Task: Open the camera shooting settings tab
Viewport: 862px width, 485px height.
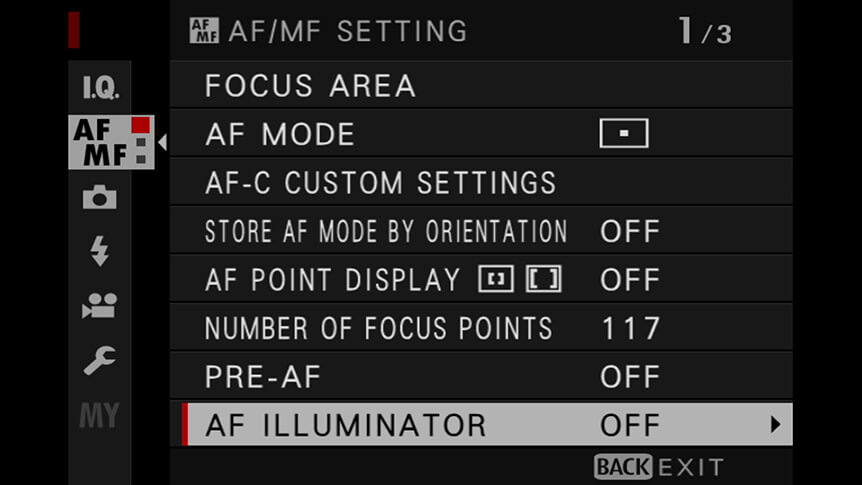Action: point(100,197)
